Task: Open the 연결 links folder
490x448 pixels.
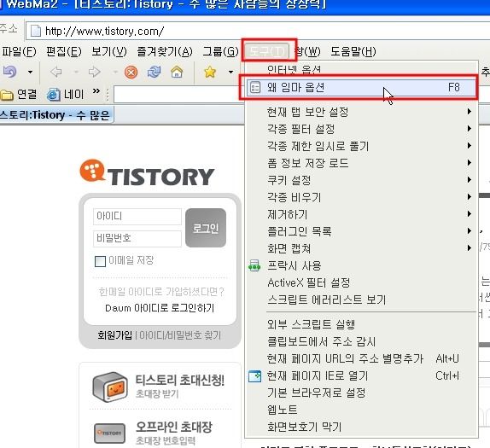Action: click(19, 95)
